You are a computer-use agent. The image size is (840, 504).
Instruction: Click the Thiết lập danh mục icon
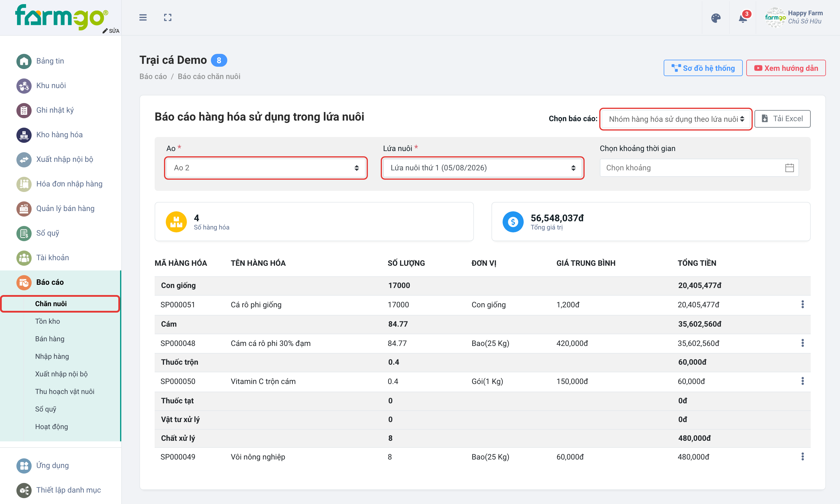(24, 490)
